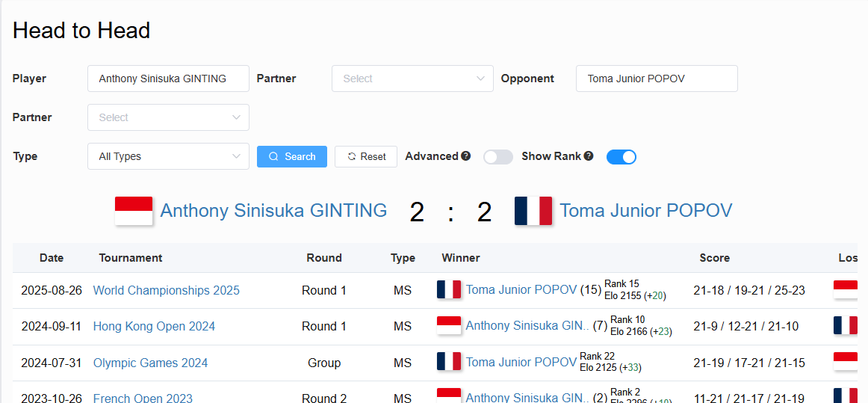Click the Opponent input with Toma Junior POPOV

pyautogui.click(x=657, y=79)
